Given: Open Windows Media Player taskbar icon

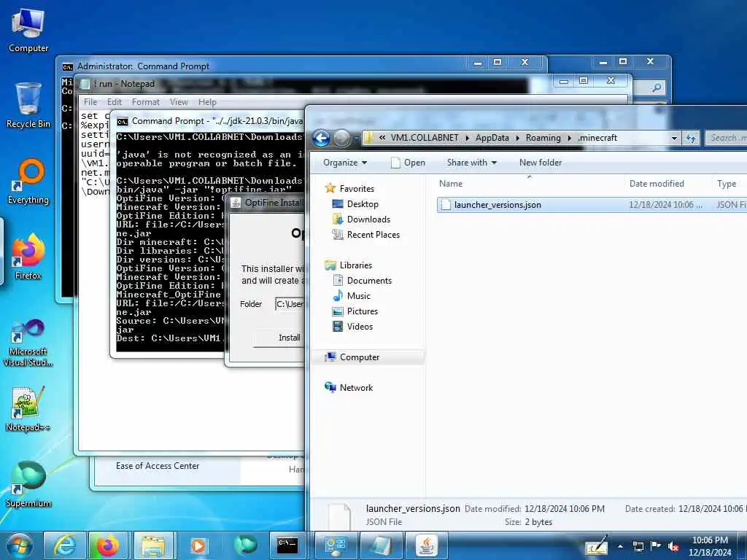Looking at the screenshot, I should [x=198, y=545].
